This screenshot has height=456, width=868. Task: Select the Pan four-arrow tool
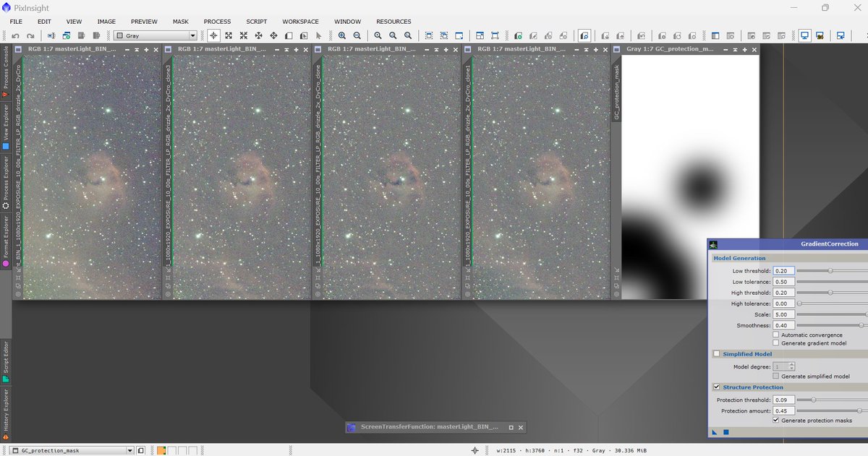(x=273, y=35)
